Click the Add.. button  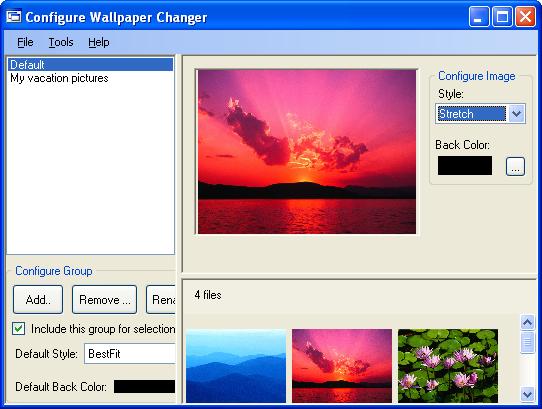click(38, 299)
